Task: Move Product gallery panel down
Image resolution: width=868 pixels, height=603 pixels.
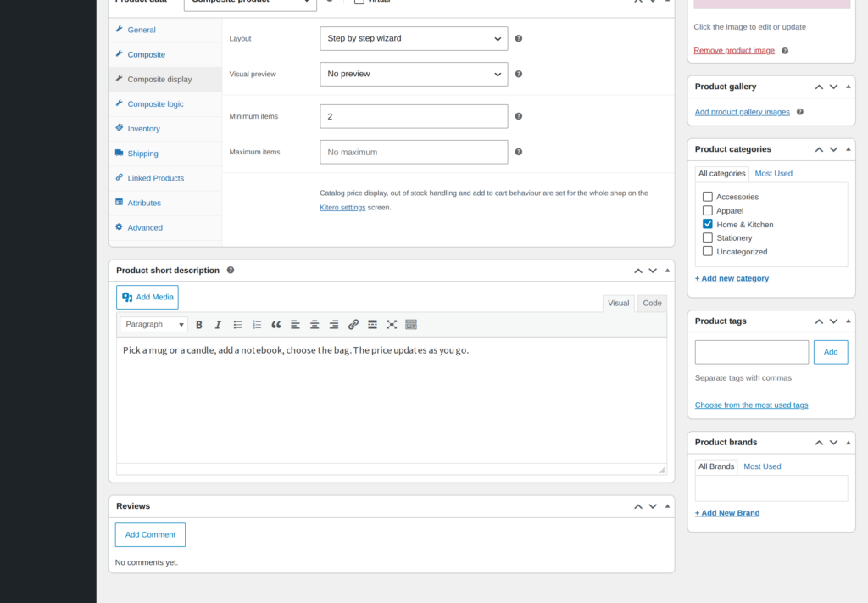Action: [834, 87]
